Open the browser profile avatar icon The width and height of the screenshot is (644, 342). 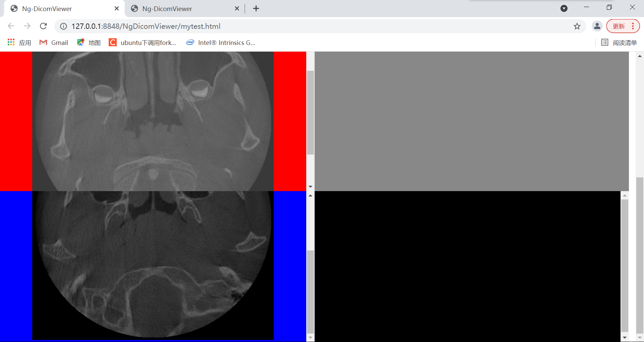click(597, 26)
